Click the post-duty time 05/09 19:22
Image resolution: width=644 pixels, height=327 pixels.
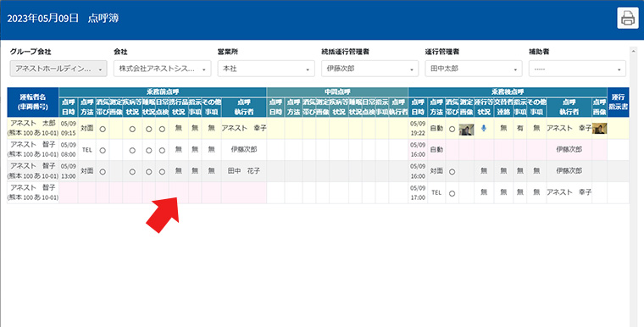418,128
